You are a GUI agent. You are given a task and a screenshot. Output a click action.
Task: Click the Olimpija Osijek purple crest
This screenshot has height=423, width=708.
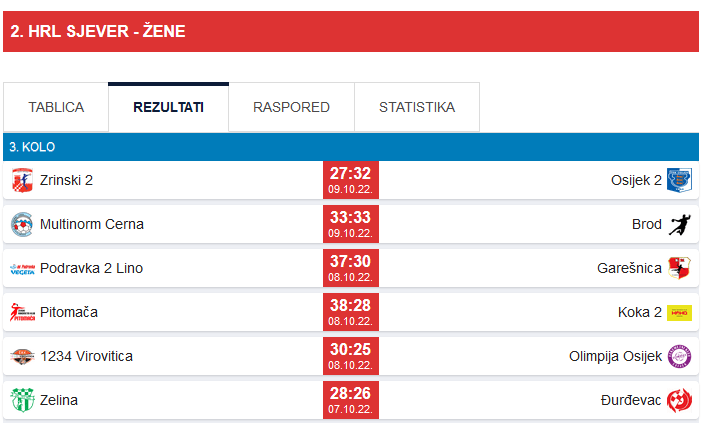pyautogui.click(x=679, y=356)
